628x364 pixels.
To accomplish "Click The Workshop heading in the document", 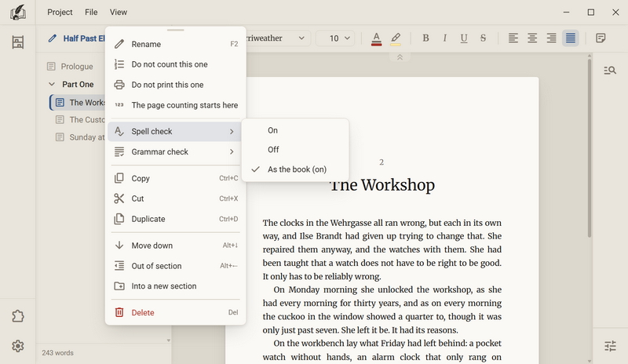I will coord(382,185).
